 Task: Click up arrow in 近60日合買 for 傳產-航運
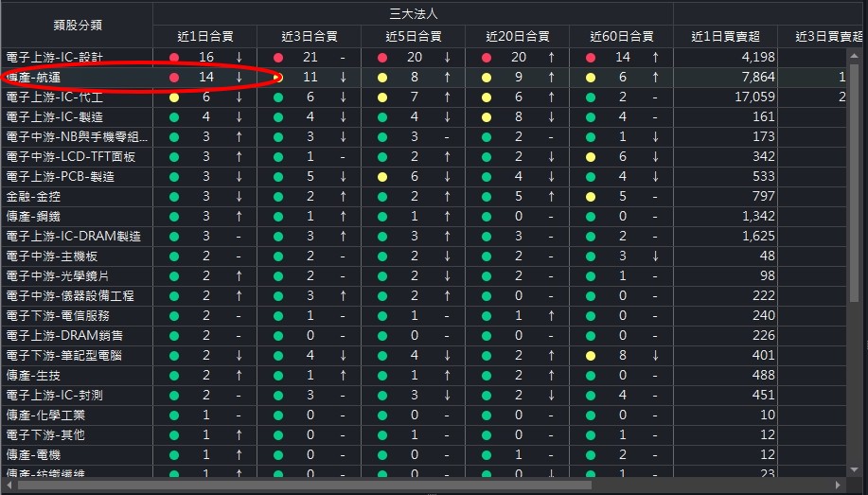(x=654, y=78)
